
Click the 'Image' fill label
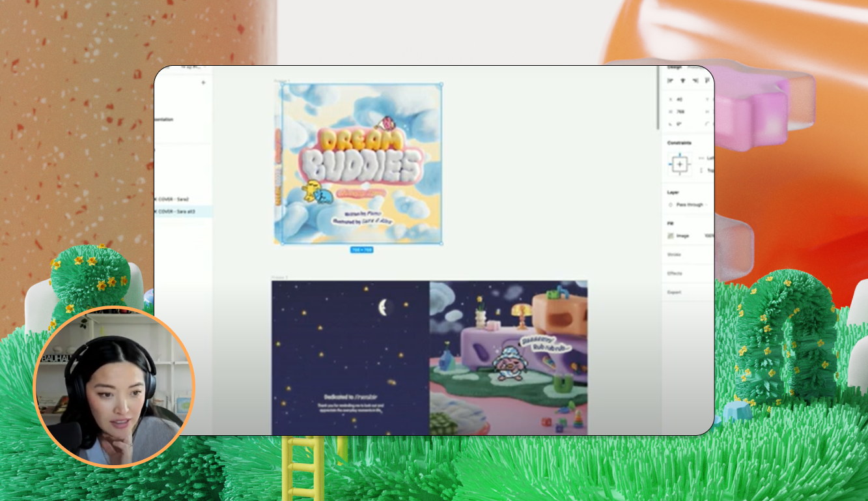(682, 236)
